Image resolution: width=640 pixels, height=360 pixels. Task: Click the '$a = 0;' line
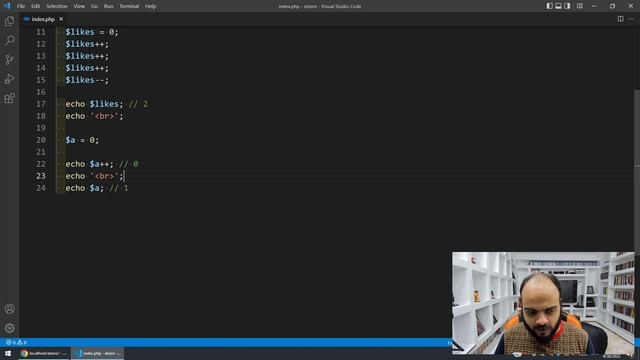point(82,140)
